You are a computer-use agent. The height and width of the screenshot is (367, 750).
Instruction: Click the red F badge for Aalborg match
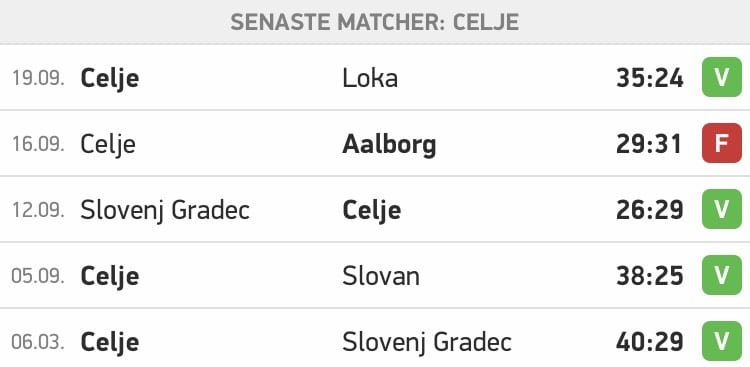pos(721,144)
